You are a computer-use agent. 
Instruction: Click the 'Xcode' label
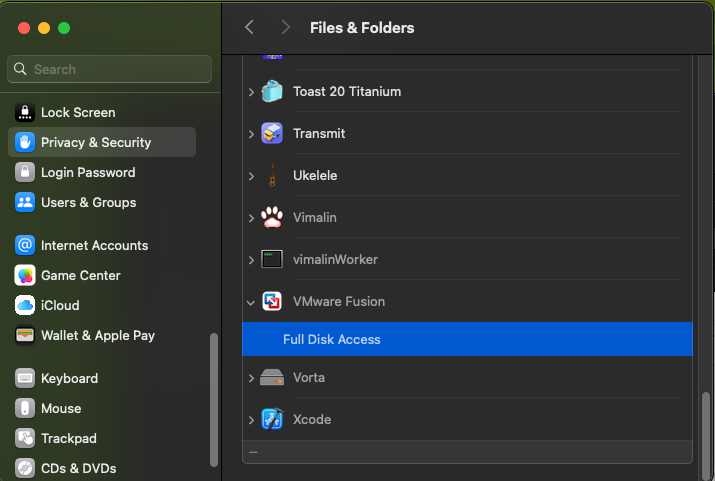(312, 419)
